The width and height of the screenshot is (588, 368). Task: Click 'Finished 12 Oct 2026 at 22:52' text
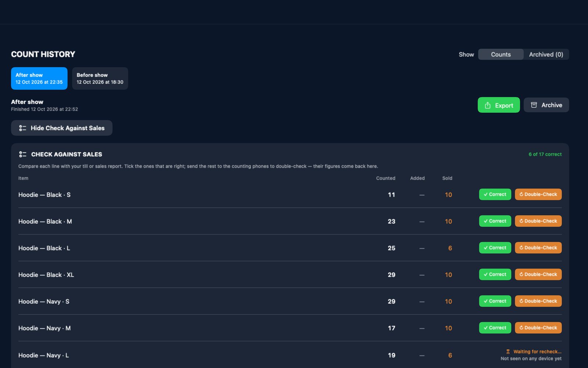pos(44,109)
